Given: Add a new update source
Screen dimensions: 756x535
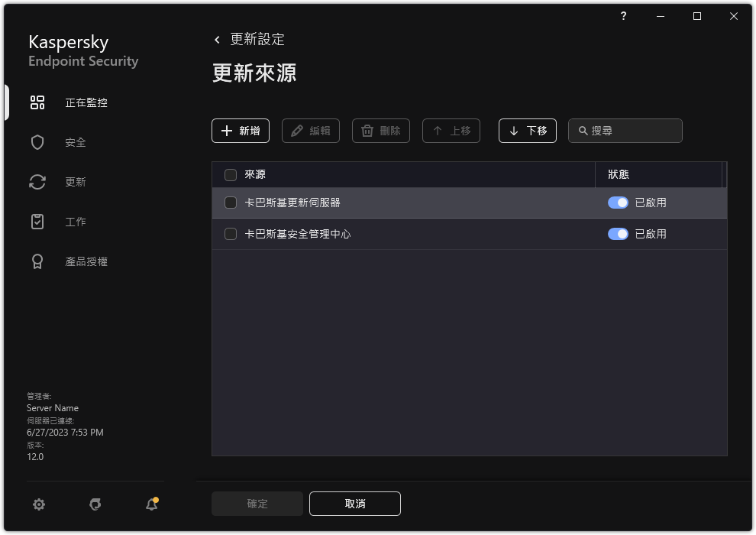Looking at the screenshot, I should 240,131.
